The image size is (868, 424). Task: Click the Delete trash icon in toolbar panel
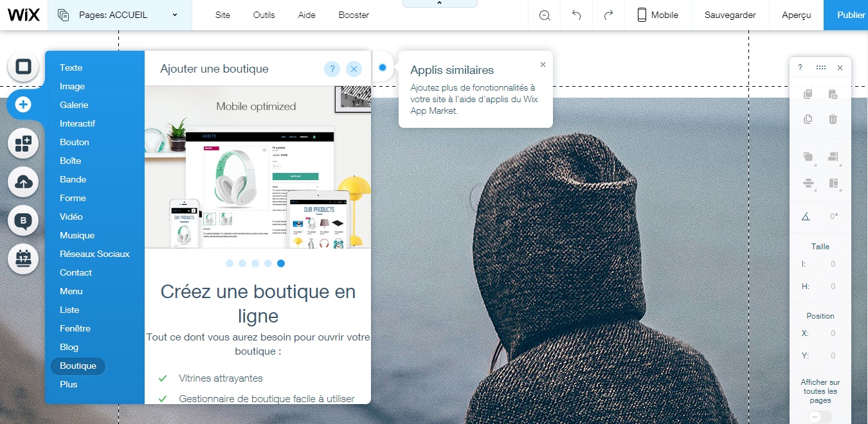coord(833,119)
